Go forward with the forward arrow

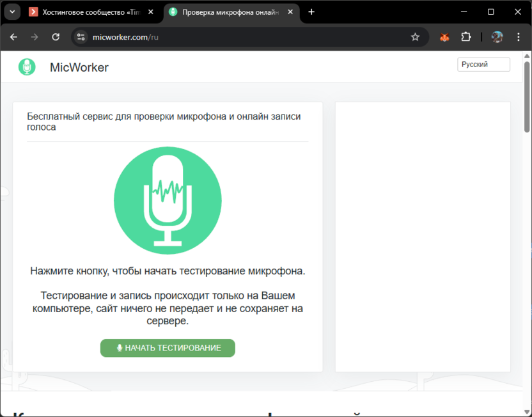(x=35, y=37)
